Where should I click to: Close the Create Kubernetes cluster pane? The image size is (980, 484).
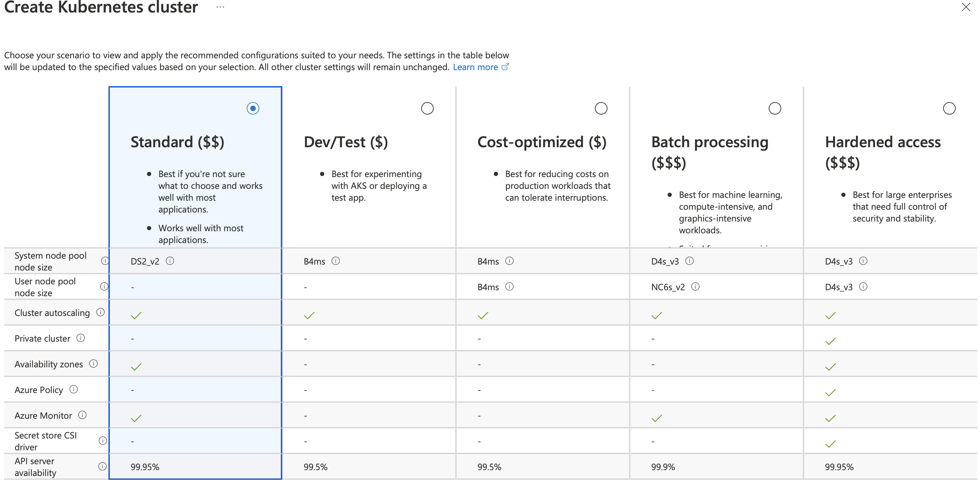tap(966, 7)
